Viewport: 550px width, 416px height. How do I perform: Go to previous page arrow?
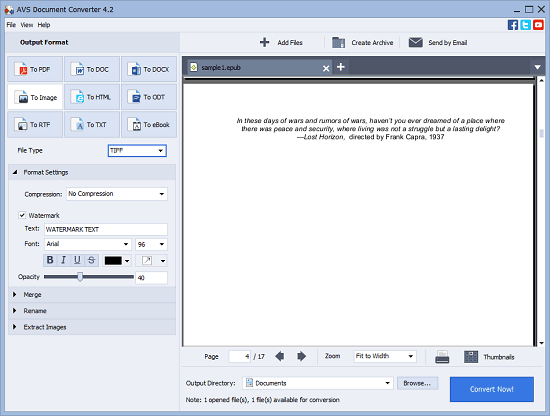click(280, 356)
